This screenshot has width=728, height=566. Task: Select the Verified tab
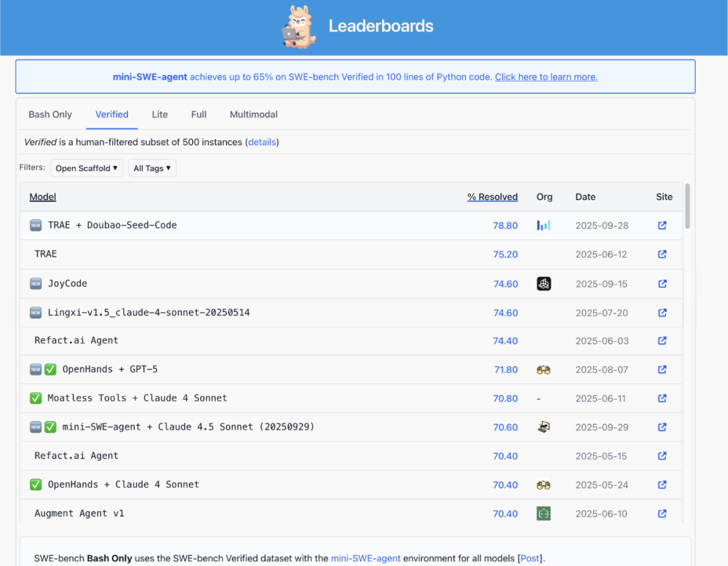click(112, 115)
